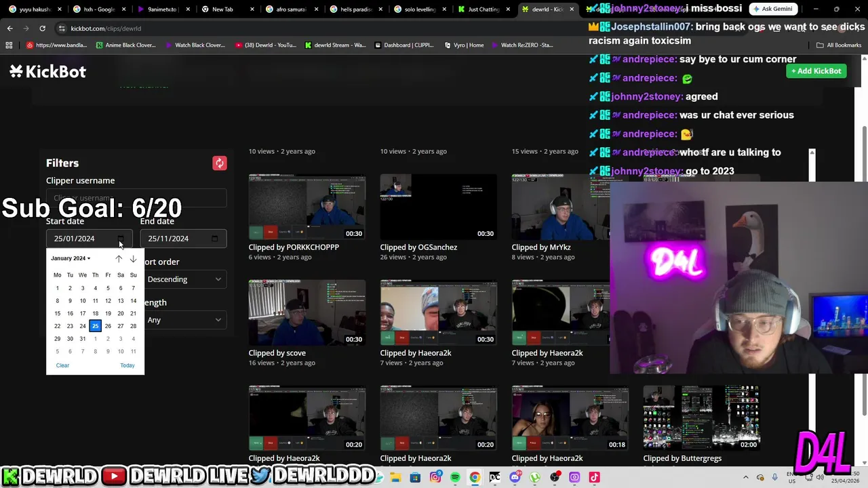This screenshot has width=868, height=488.
Task: Open the 02:00 clip by Buttergregs
Action: 702,418
